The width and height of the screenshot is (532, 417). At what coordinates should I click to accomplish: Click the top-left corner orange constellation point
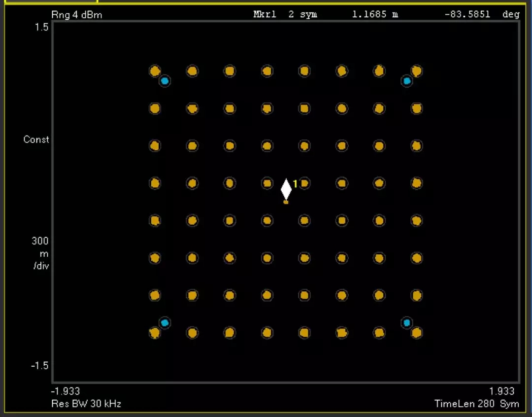pos(155,70)
